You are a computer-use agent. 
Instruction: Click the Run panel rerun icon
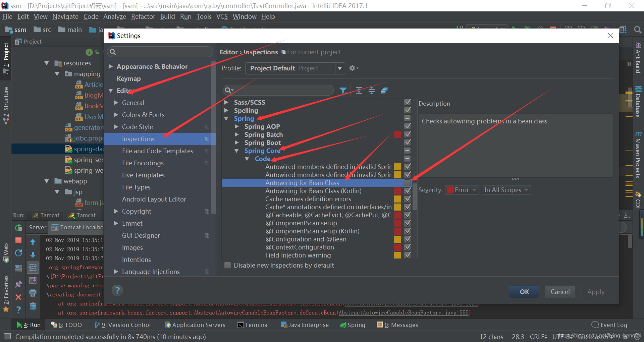pos(18,228)
